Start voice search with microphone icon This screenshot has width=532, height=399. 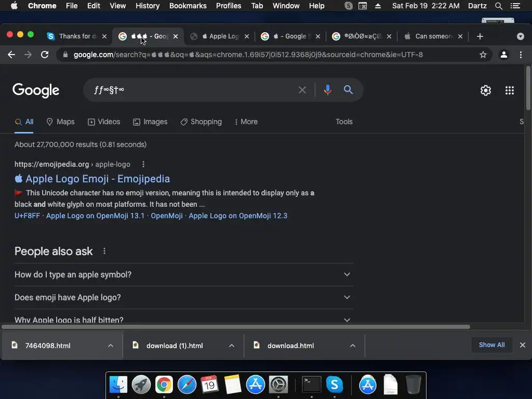click(x=327, y=90)
